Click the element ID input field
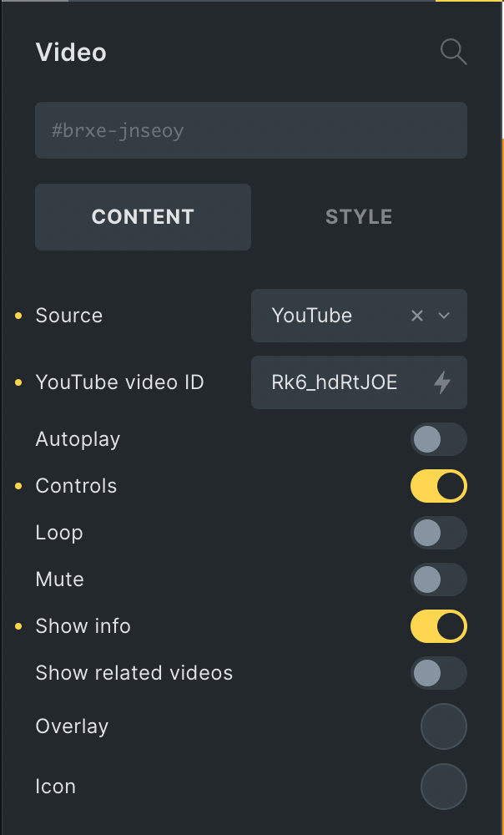Viewport: 504px width, 835px height. click(x=250, y=130)
